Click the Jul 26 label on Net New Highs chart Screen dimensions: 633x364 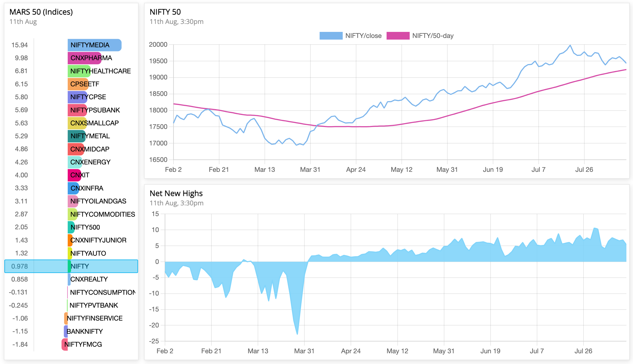(583, 351)
